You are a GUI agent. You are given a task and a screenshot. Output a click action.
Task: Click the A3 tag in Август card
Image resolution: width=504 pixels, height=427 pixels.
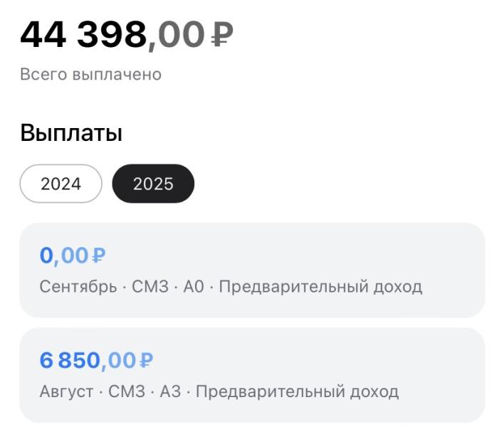(170, 391)
